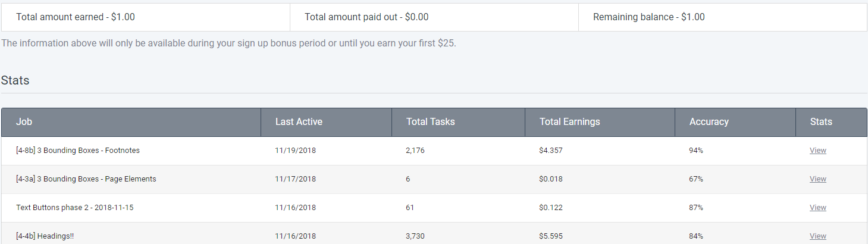Viewport: 868px width, 244px height.
Task: Click the Last Active column header
Action: point(299,122)
